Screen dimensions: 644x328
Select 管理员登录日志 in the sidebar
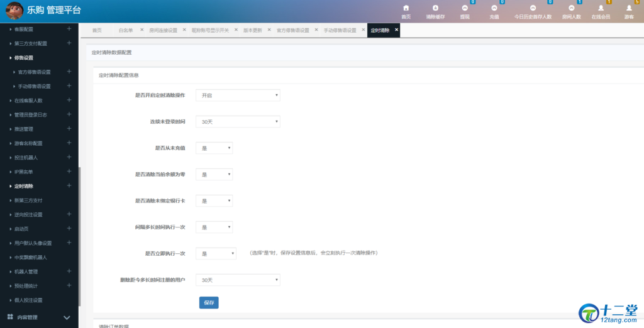[x=31, y=114]
